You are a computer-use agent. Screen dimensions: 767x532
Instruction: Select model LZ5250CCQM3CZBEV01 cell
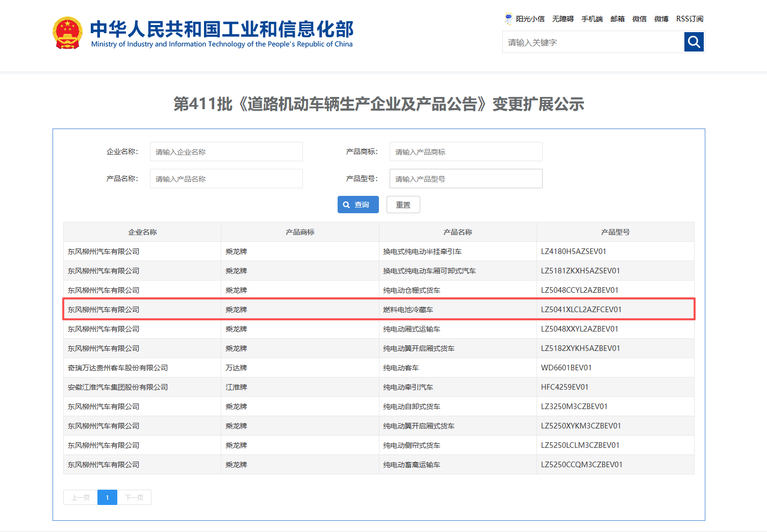[x=616, y=465]
